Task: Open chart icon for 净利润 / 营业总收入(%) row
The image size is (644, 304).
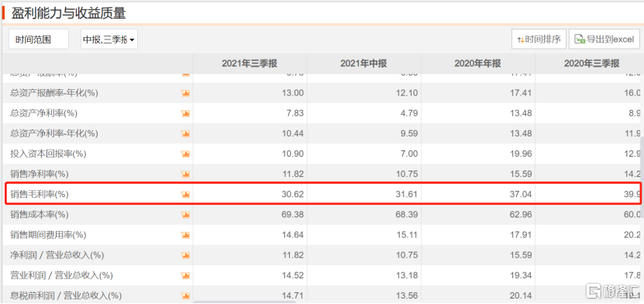Action: 185,255
